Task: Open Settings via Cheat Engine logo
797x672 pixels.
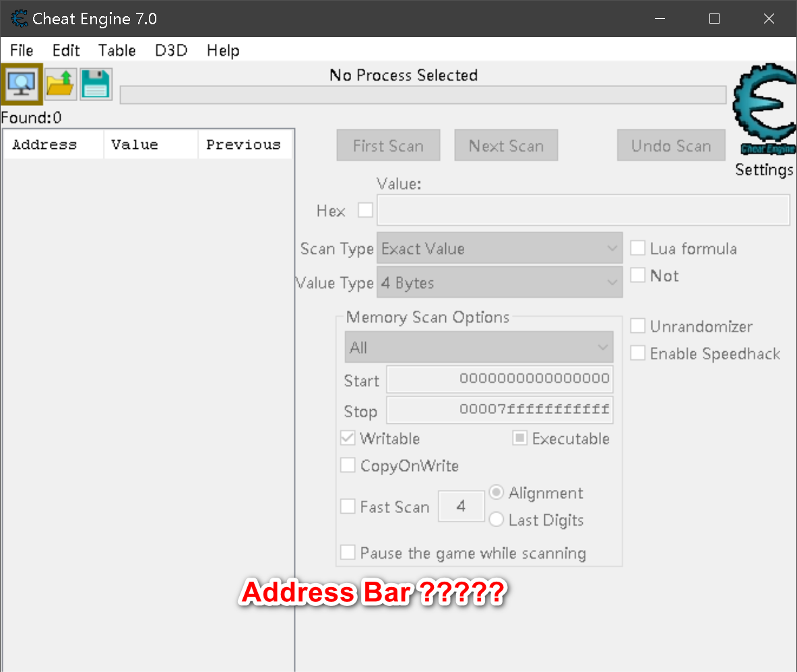Action: tap(763, 111)
